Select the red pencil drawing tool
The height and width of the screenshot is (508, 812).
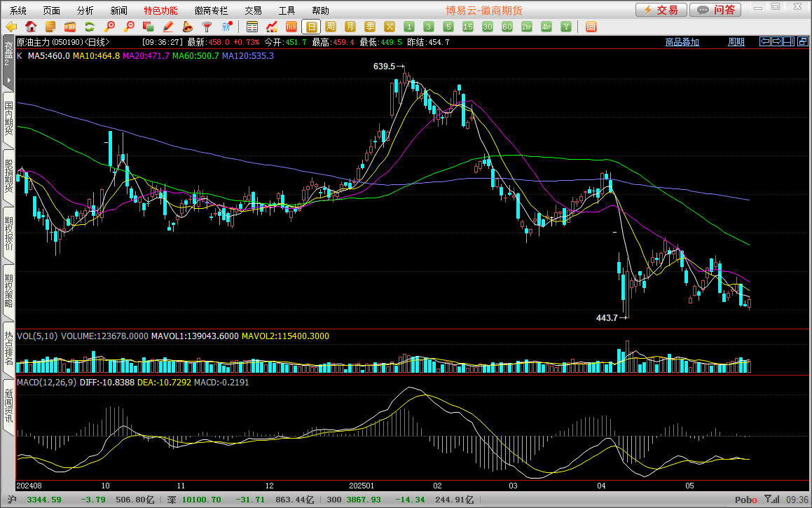[x=167, y=27]
